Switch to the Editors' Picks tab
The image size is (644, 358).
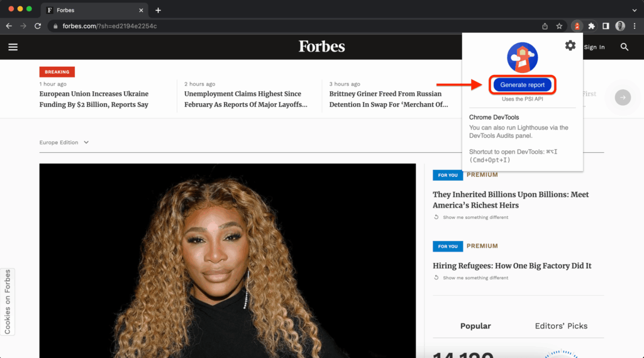pos(561,326)
